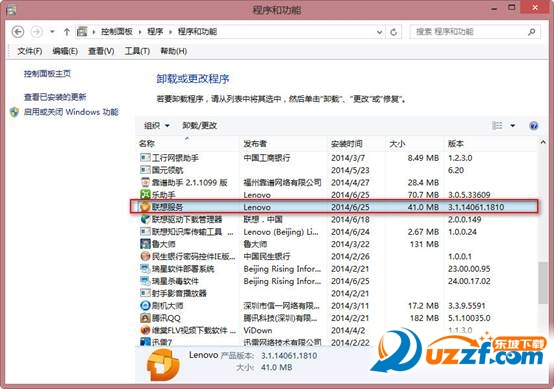Select 鲁大师 program icon
This screenshot has height=389, width=554.
pos(145,244)
